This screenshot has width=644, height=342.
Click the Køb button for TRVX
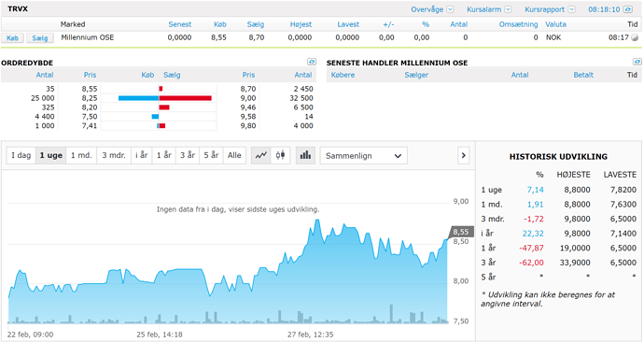[12, 37]
